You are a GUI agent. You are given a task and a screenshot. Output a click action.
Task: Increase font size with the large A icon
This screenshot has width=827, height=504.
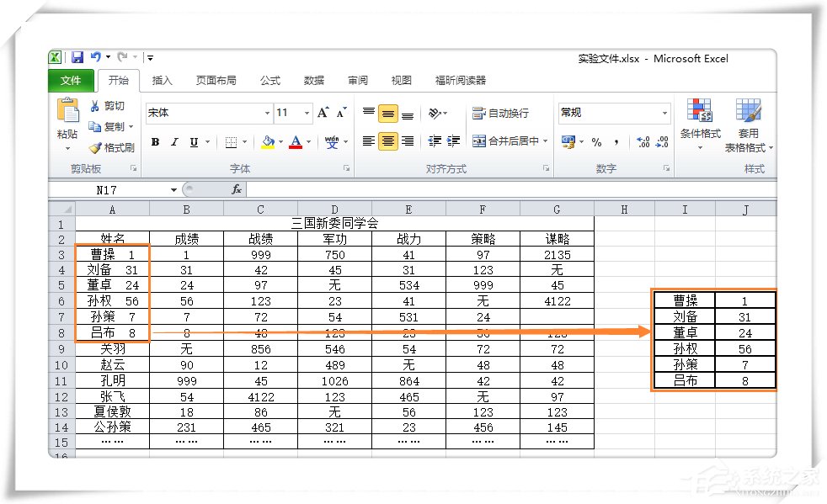coord(323,112)
